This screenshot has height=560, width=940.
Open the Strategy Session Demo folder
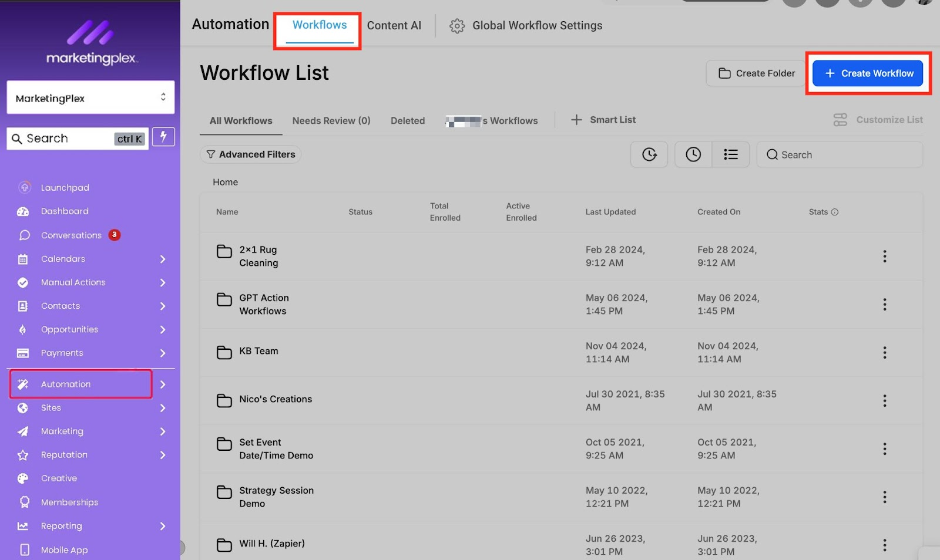click(x=276, y=497)
